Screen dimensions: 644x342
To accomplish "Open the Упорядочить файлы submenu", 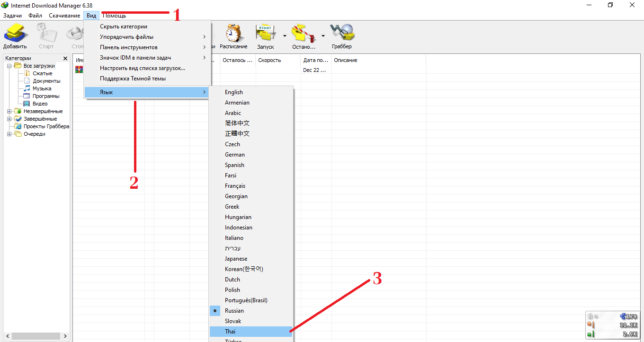I will (x=147, y=37).
